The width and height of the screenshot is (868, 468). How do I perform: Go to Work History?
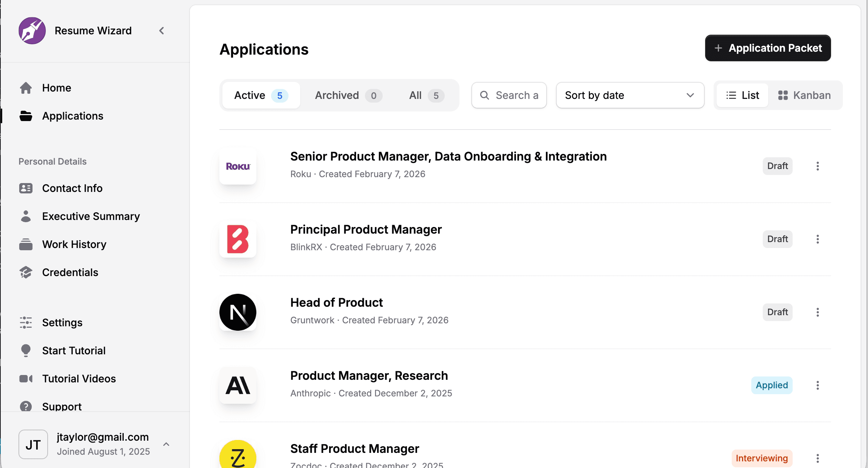[x=74, y=244]
